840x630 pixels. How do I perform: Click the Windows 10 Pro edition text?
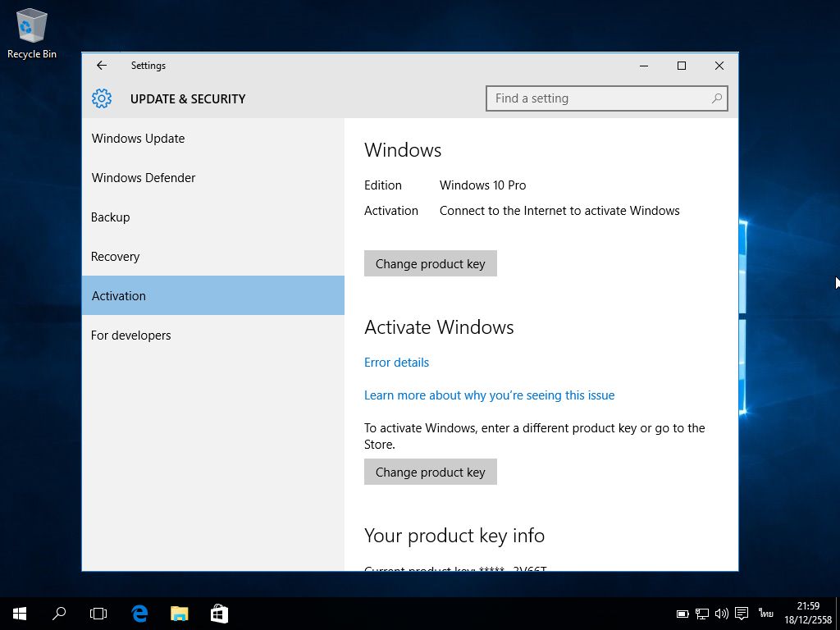[x=482, y=185]
